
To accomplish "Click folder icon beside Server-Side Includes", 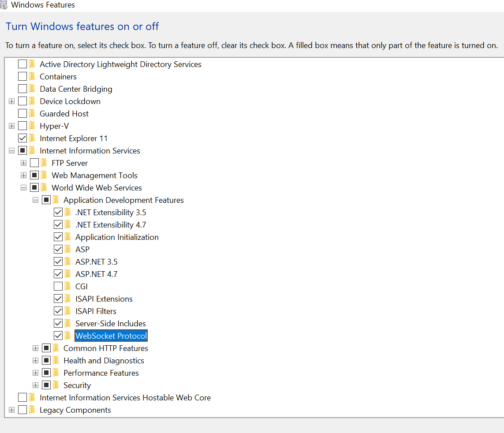I will pyautogui.click(x=67, y=323).
